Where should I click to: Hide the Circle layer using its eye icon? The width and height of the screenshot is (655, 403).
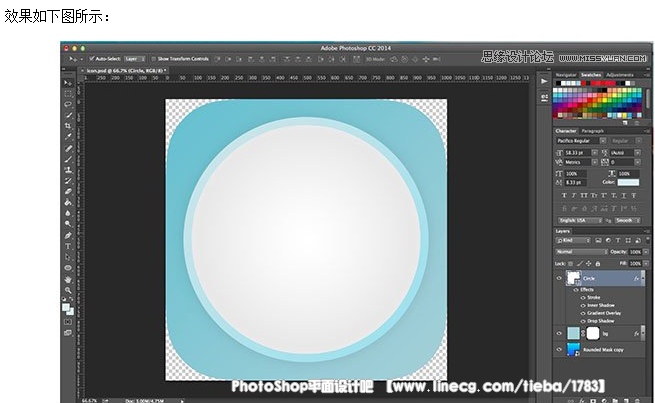pyautogui.click(x=559, y=279)
